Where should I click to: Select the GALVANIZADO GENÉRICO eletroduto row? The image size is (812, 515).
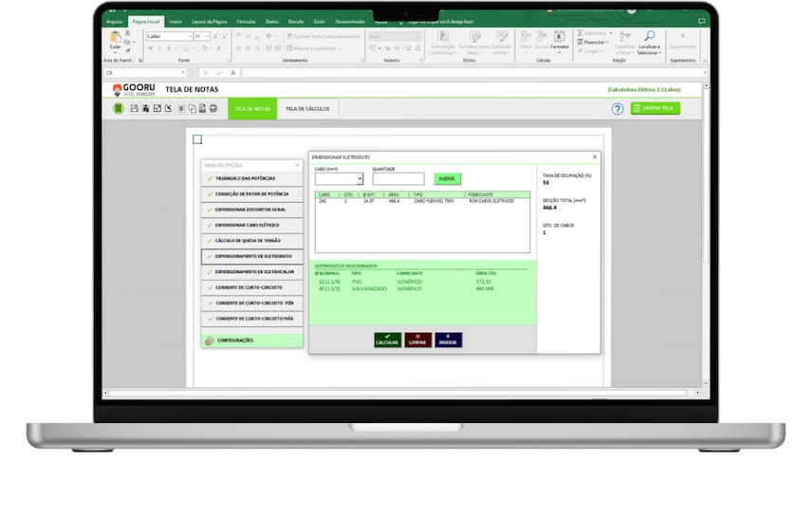[419, 289]
